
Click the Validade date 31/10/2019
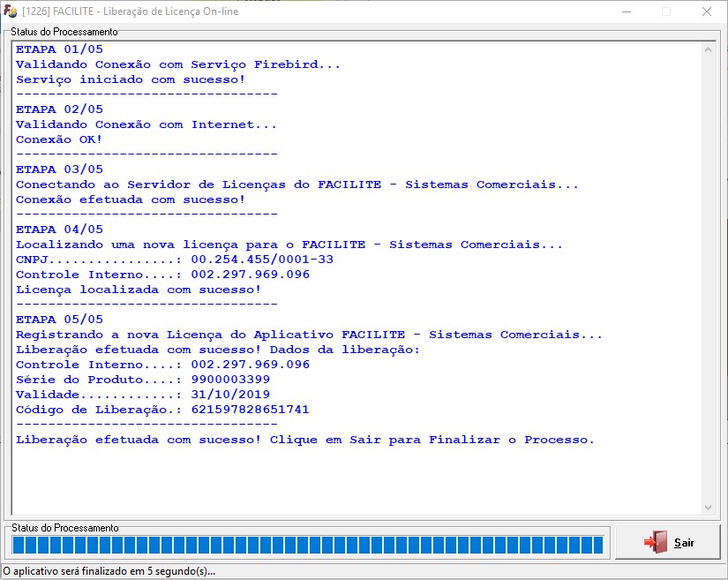tap(230, 395)
